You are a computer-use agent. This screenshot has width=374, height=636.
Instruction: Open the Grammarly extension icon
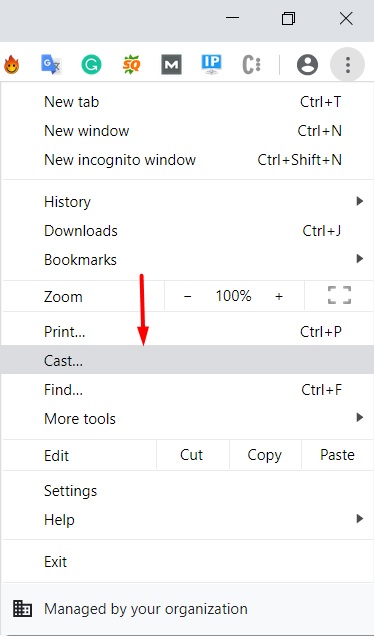coord(91,64)
